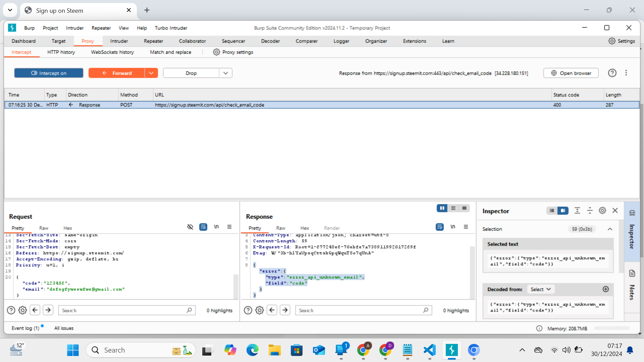
Task: Switch to the HTTP history tab
Action: [x=61, y=52]
